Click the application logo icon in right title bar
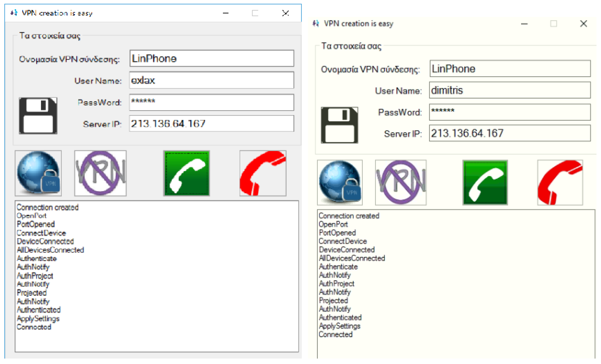 [316, 24]
